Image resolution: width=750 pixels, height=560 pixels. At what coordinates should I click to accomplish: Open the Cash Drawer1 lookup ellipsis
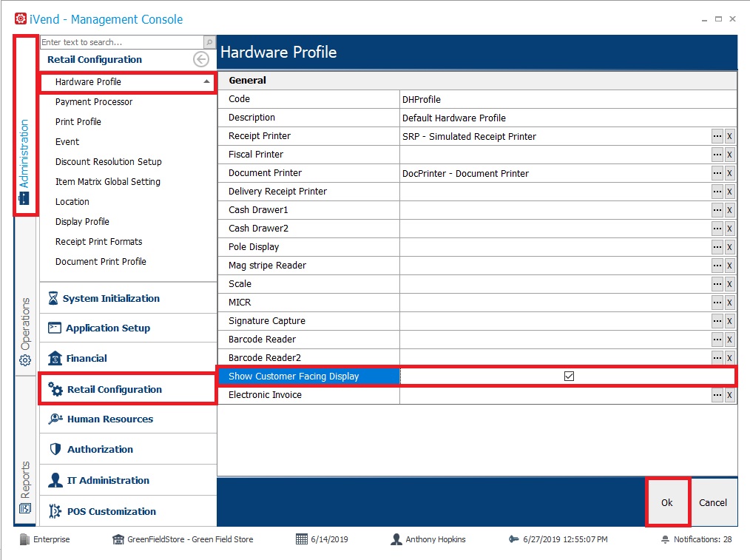pos(717,210)
